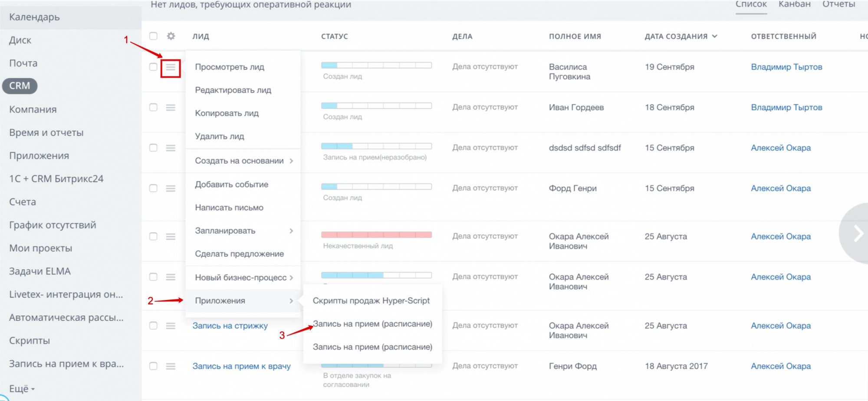Open row menu for dsdsd sdfsd lead
Viewport: 868px width, 401px height.
click(171, 148)
